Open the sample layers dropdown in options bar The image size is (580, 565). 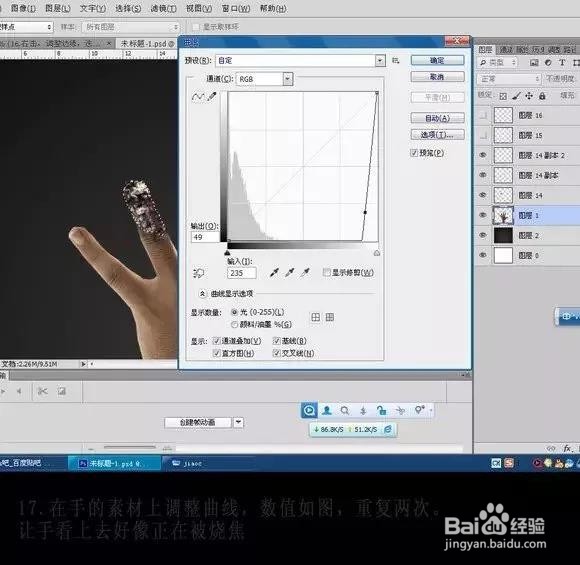coord(132,27)
